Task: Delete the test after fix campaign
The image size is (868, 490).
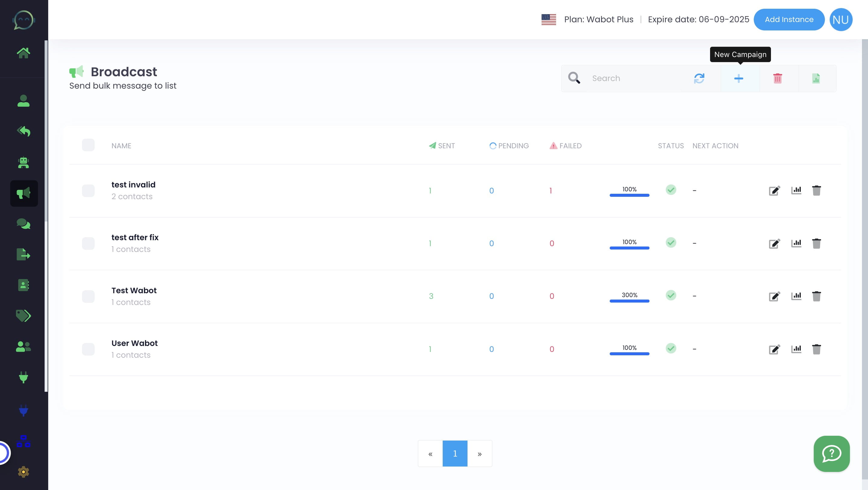Action: 816,243
